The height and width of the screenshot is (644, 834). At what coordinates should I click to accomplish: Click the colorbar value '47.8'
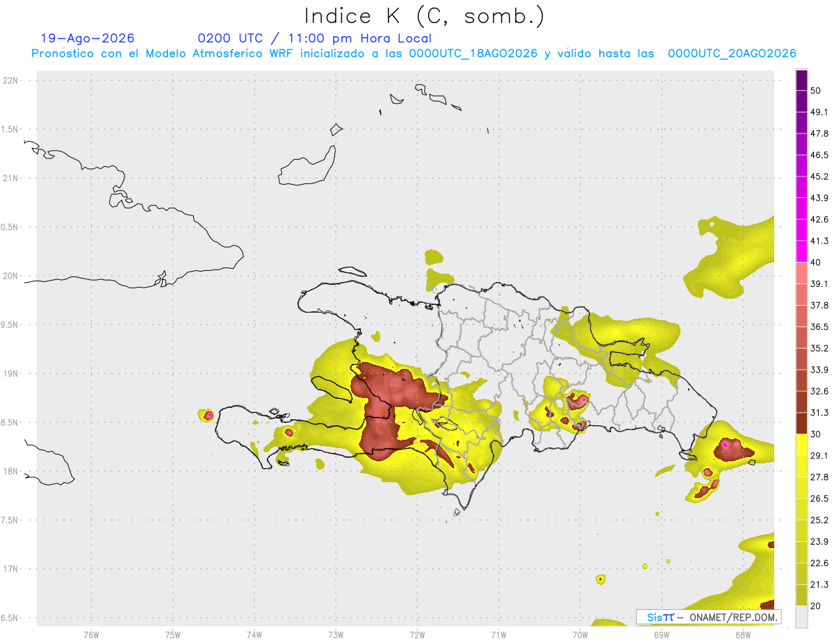coord(819,133)
